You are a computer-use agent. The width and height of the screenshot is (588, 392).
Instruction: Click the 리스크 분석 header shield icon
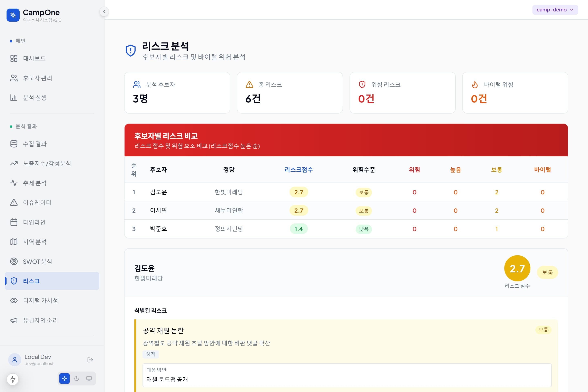[130, 51]
